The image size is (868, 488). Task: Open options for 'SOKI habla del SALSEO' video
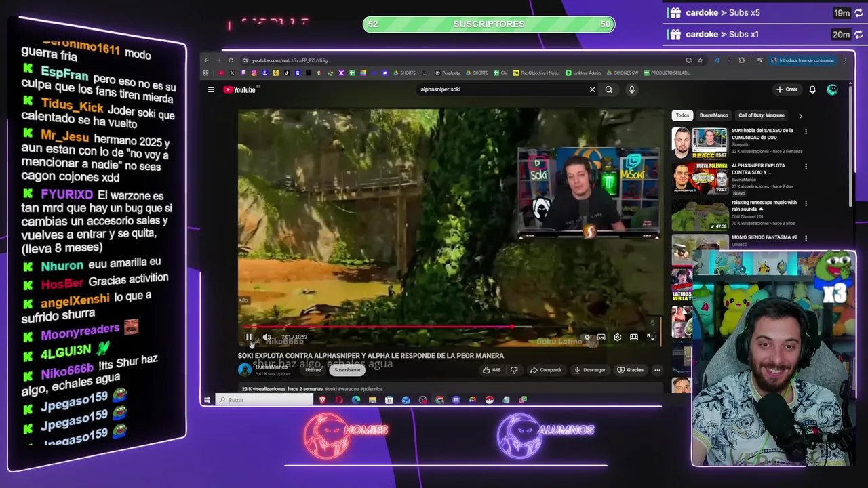click(x=806, y=131)
